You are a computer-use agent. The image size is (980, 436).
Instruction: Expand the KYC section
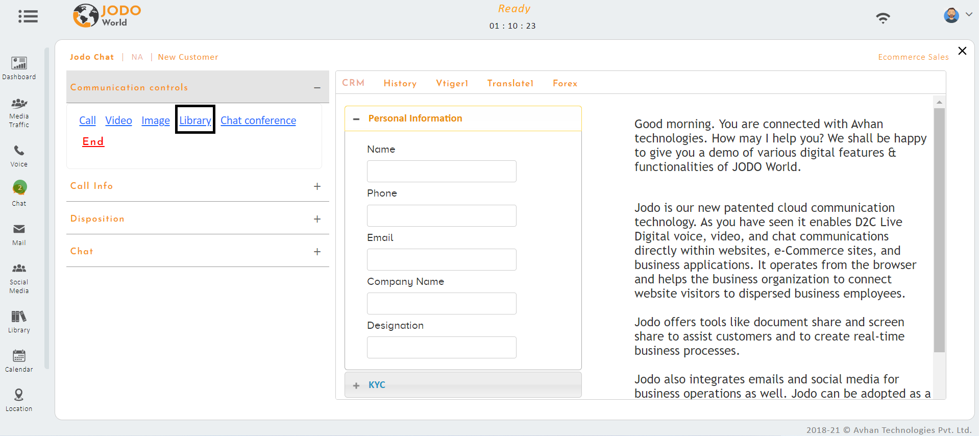pyautogui.click(x=356, y=385)
